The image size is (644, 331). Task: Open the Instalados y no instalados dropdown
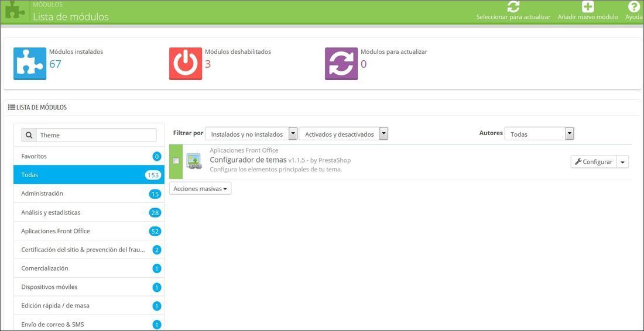(251, 134)
